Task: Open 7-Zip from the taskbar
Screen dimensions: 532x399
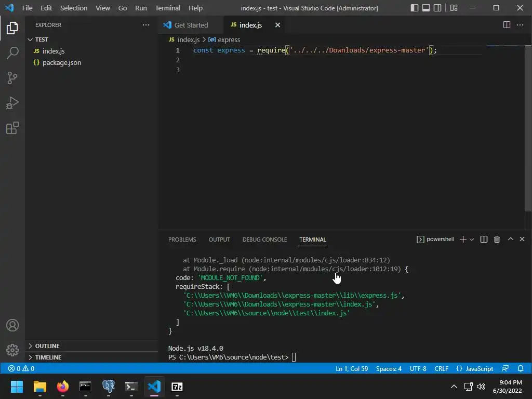Action: (x=177, y=387)
